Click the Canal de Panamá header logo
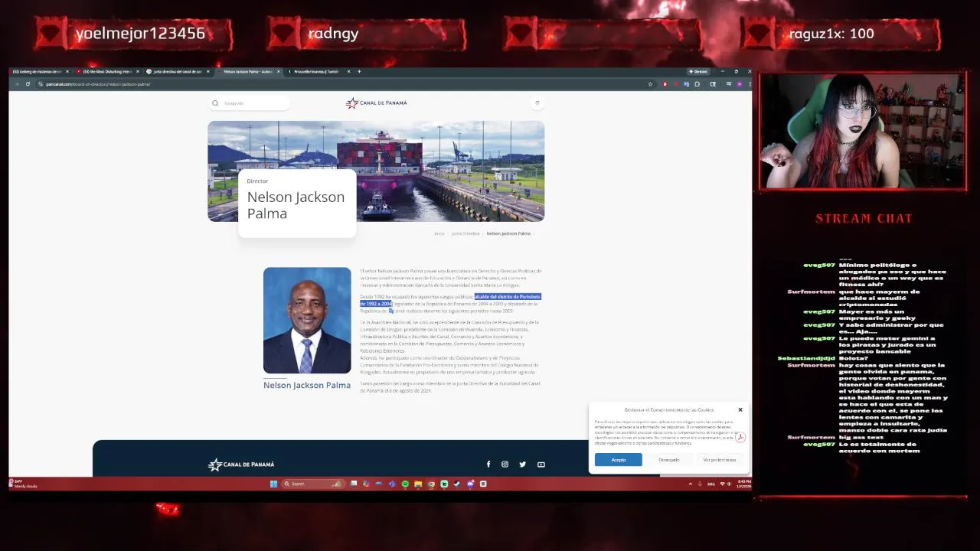The image size is (980, 551). pyautogui.click(x=376, y=103)
